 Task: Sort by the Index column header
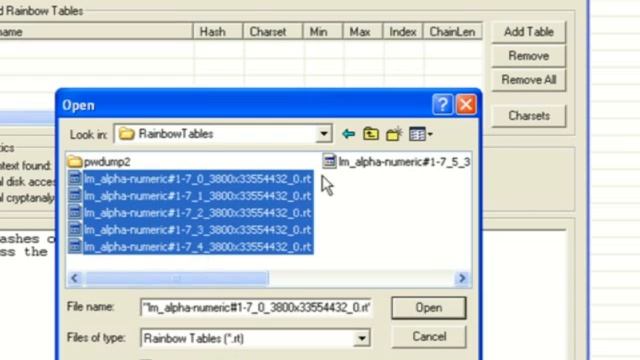[x=403, y=32]
